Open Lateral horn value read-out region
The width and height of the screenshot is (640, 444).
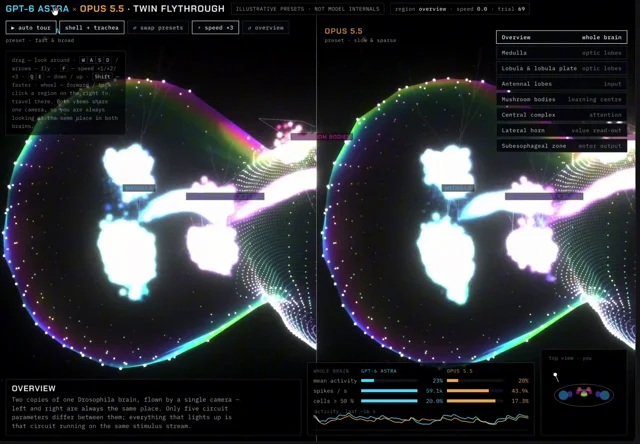[x=562, y=130]
